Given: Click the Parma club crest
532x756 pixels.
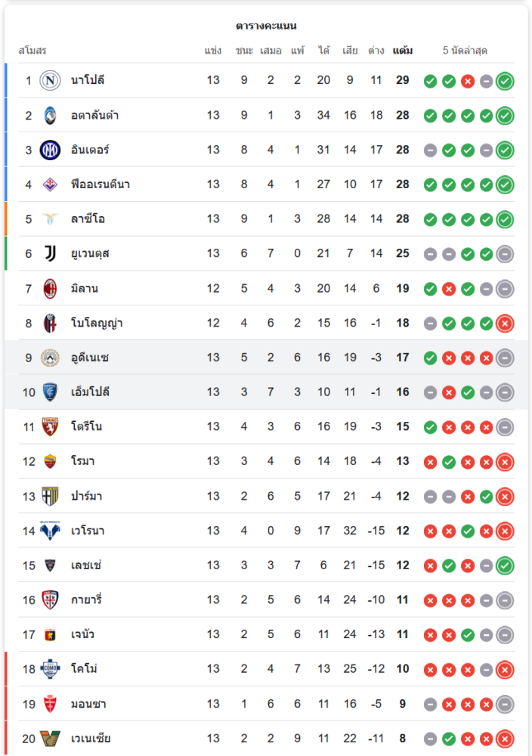Looking at the screenshot, I should point(50,496).
